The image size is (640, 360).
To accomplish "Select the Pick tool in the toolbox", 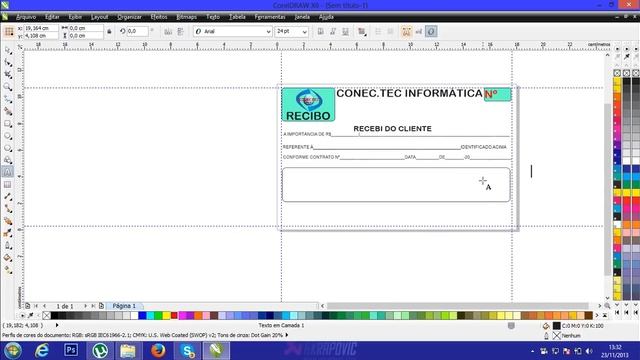I will [x=8, y=50].
